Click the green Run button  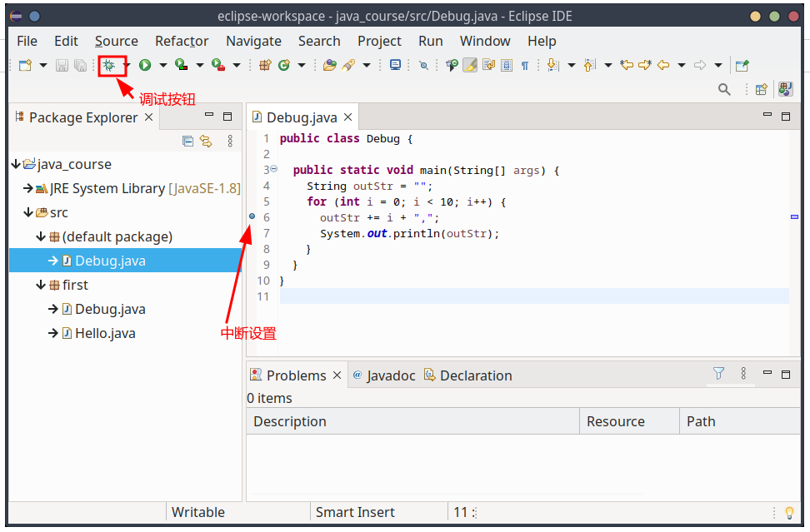coord(145,65)
